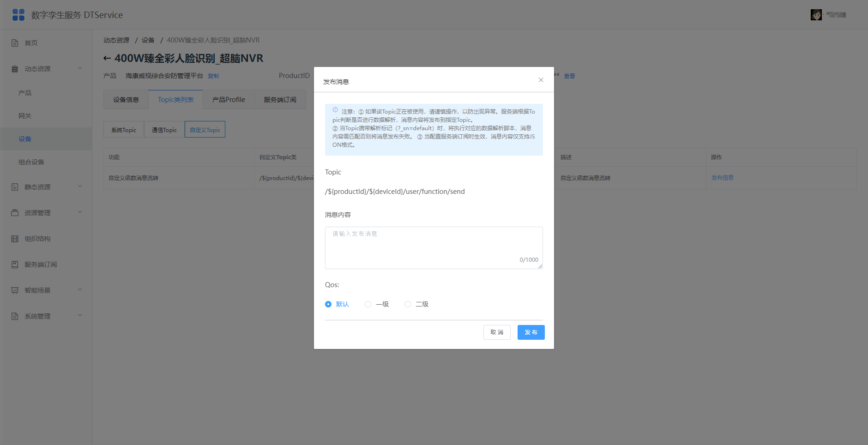The width and height of the screenshot is (868, 445).
Task: Open the user avatar in header
Action: (816, 15)
